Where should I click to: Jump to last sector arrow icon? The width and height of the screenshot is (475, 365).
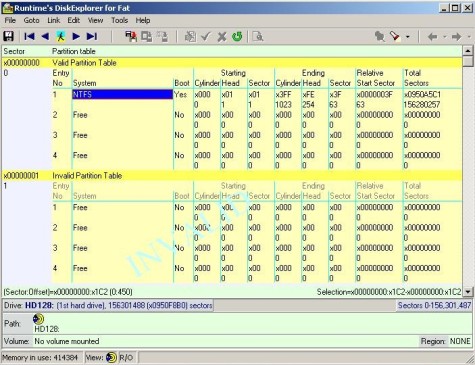tap(92, 36)
